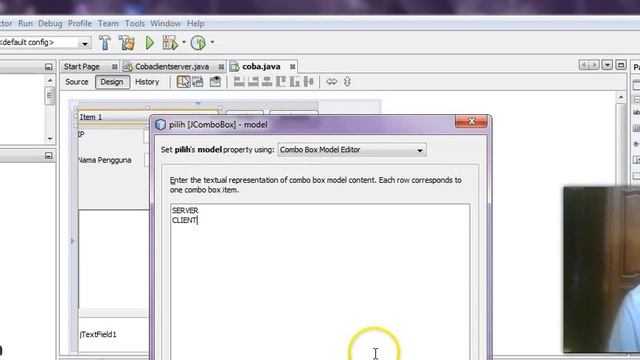Viewport: 640px width, 360px height.
Task: Click the Build Project hammer icon
Action: pos(105,42)
